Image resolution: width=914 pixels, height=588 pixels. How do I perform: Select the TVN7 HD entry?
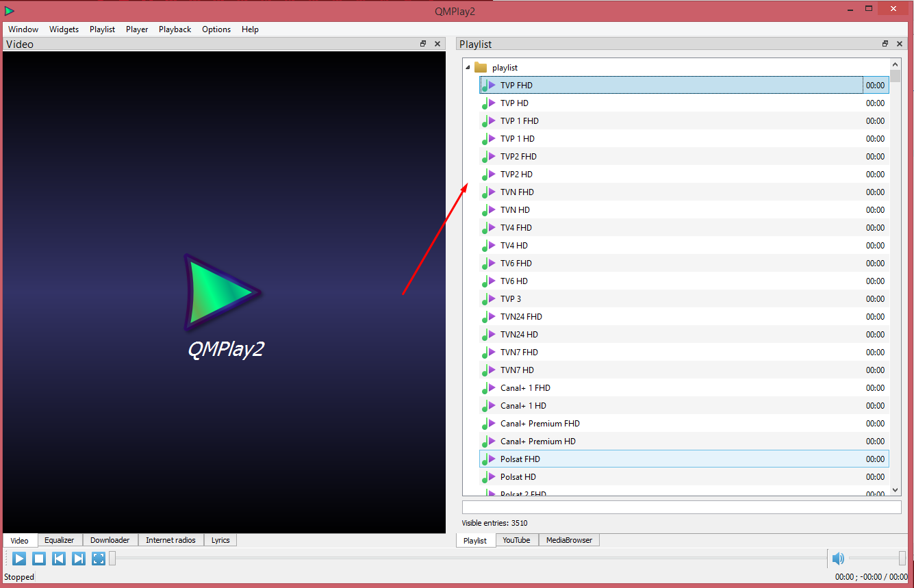(x=684, y=370)
